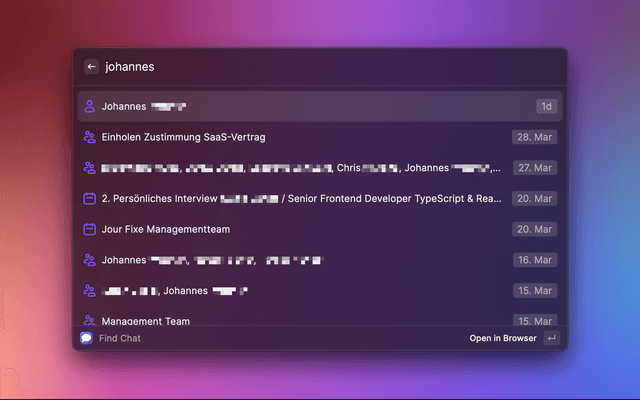The image size is (640, 400).
Task: Open the 2. Persönliches Interview meeting result
Action: (300, 199)
